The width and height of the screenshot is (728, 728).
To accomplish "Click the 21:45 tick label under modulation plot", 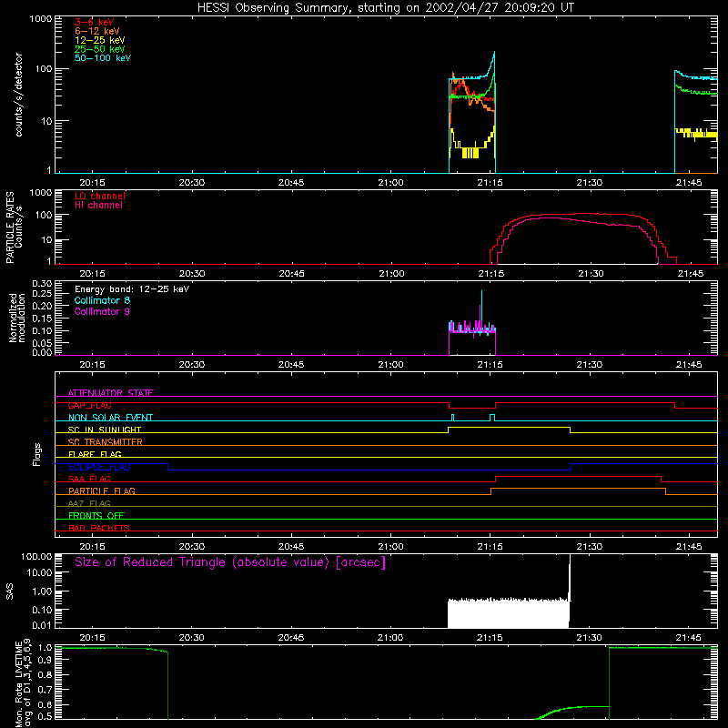I will coord(689,365).
